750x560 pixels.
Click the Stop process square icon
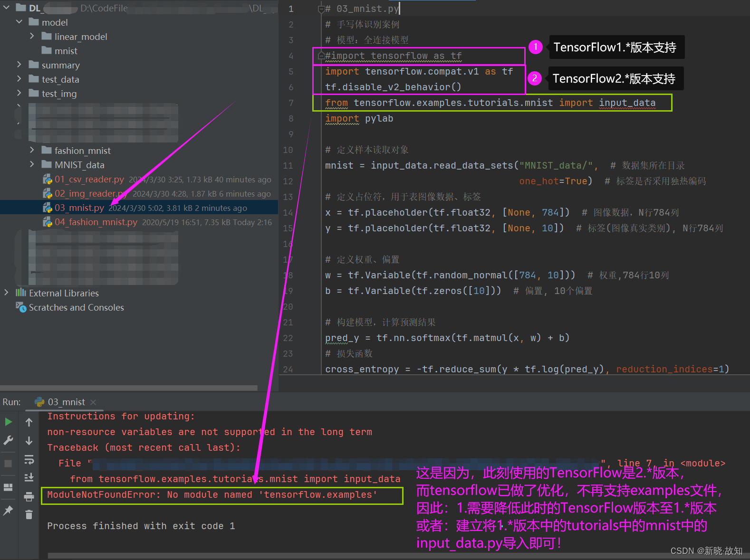pos(8,464)
